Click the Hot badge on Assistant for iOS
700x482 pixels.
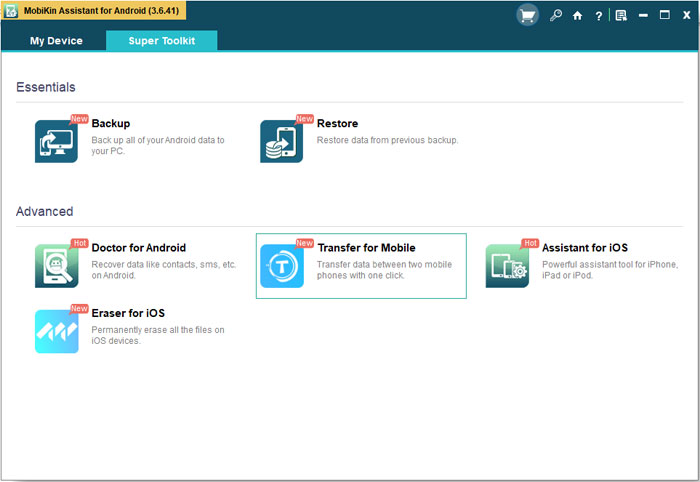pyautogui.click(x=530, y=243)
